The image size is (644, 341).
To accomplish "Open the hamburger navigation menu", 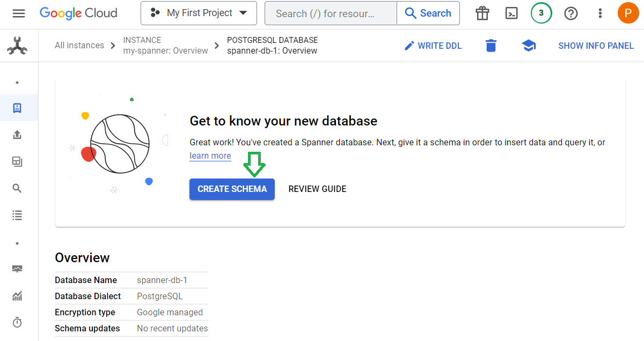I will (x=19, y=13).
